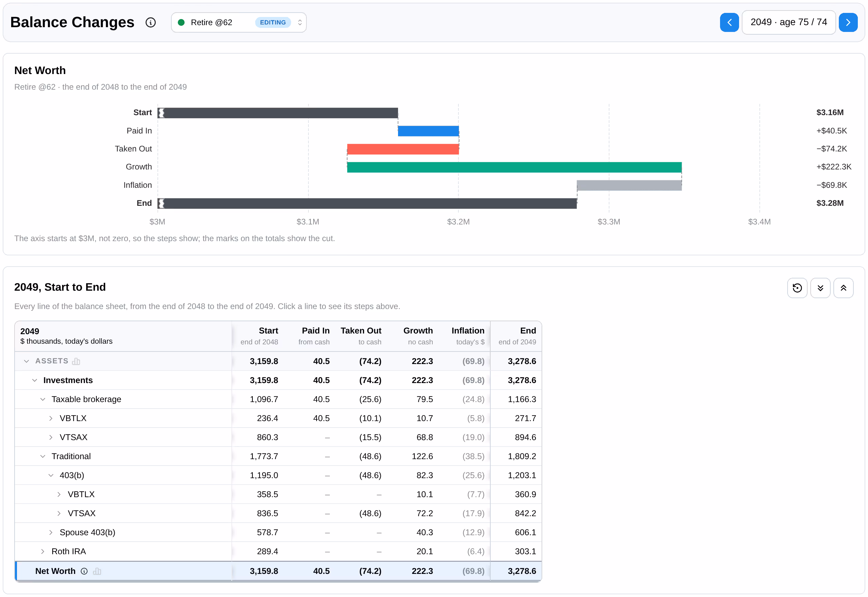This screenshot has height=597, width=868.
Task: Open the Balance Changes info icon
Action: tap(151, 22)
